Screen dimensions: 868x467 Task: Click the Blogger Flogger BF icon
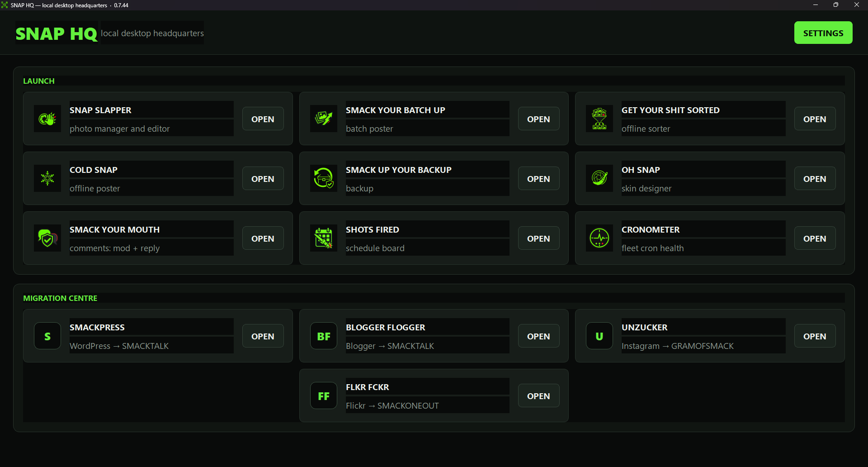coord(324,336)
